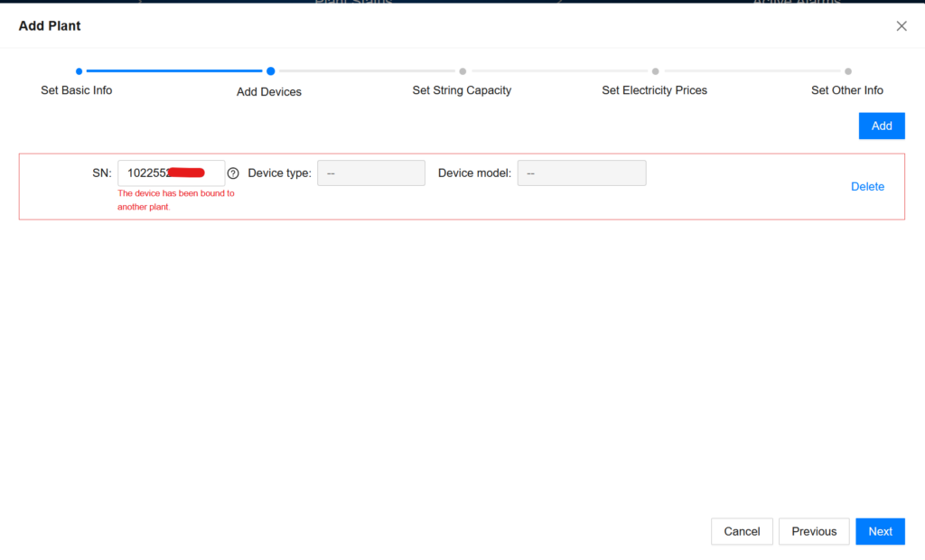925x560 pixels.
Task: Go to the Set Basic Info step label
Action: tap(77, 90)
